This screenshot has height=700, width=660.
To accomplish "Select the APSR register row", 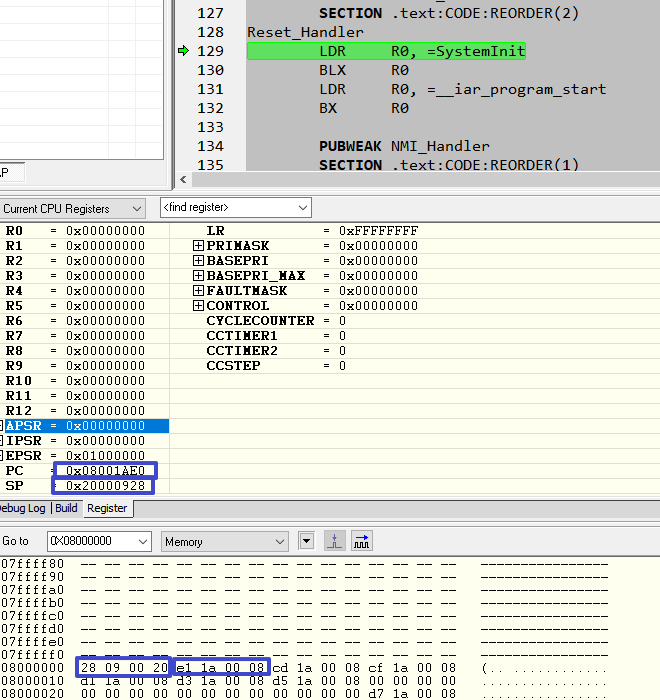I will (x=84, y=426).
